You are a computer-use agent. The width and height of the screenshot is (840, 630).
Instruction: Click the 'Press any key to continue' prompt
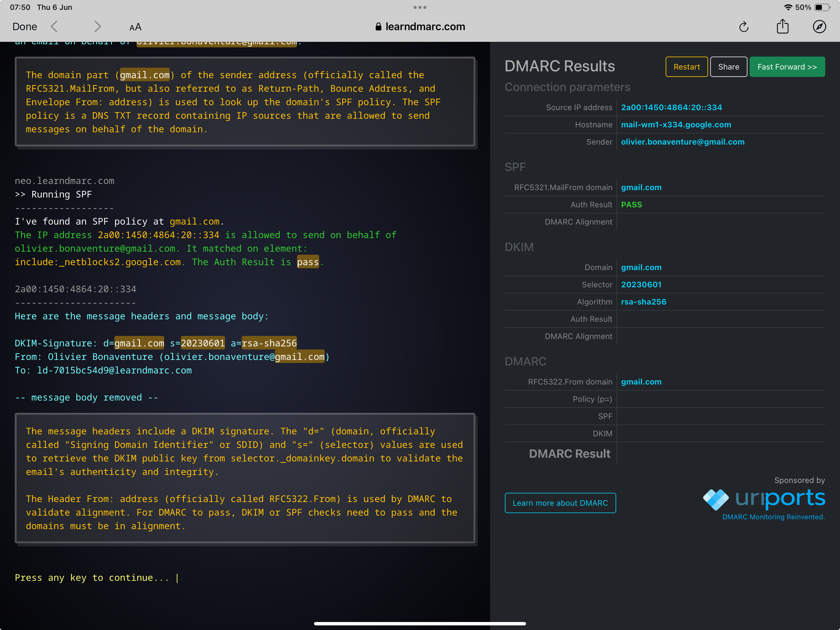(x=92, y=578)
